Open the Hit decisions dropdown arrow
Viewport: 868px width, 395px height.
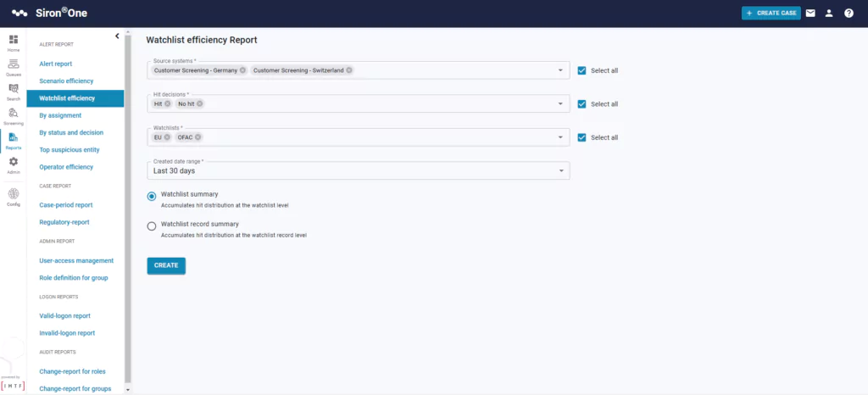click(x=561, y=104)
